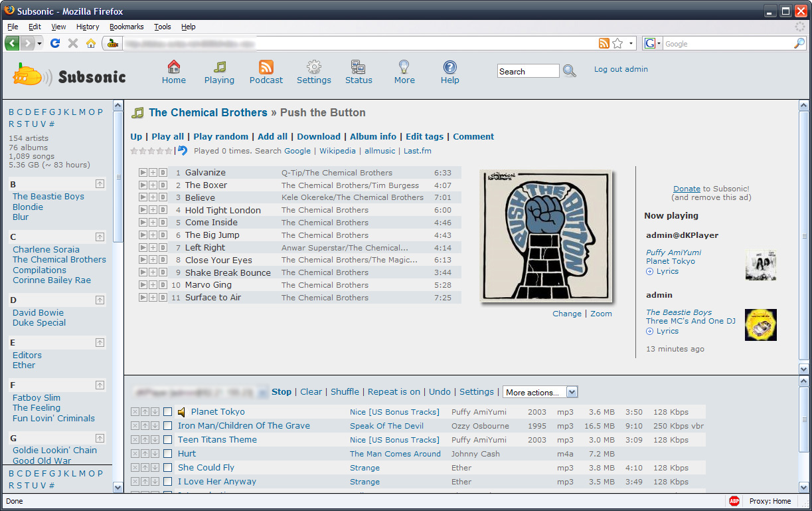
Task: Remove Hurt from the playlist
Action: coord(135,454)
